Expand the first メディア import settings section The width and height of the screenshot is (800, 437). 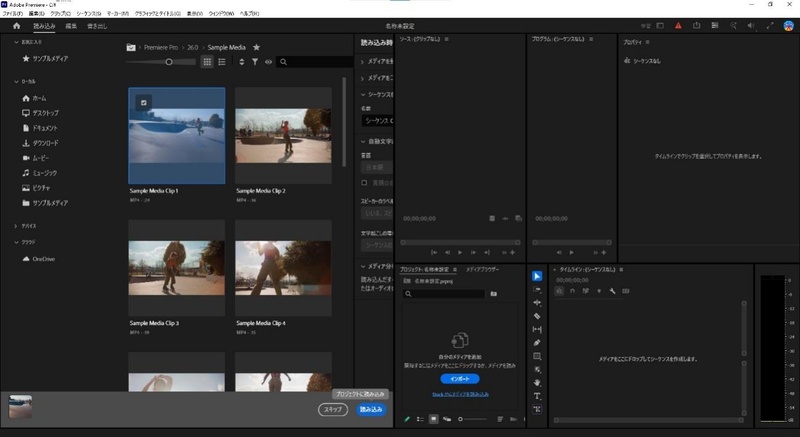(363, 62)
